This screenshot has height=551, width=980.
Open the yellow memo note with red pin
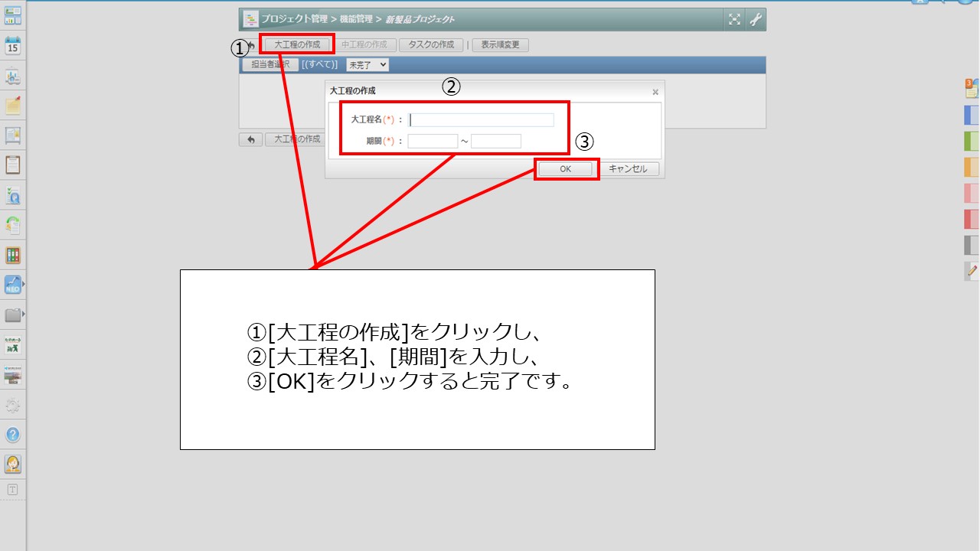[13, 105]
